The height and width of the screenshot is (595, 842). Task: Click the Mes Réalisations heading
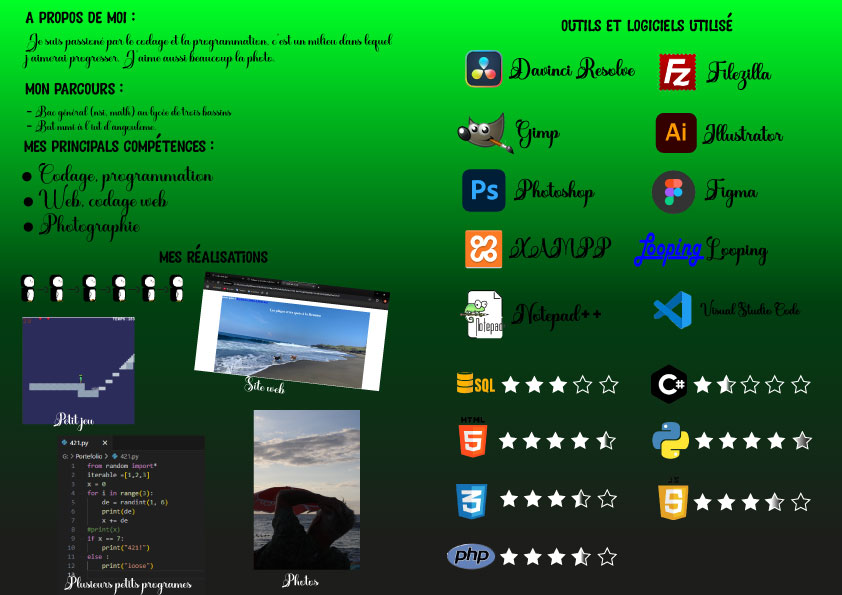coord(213,257)
